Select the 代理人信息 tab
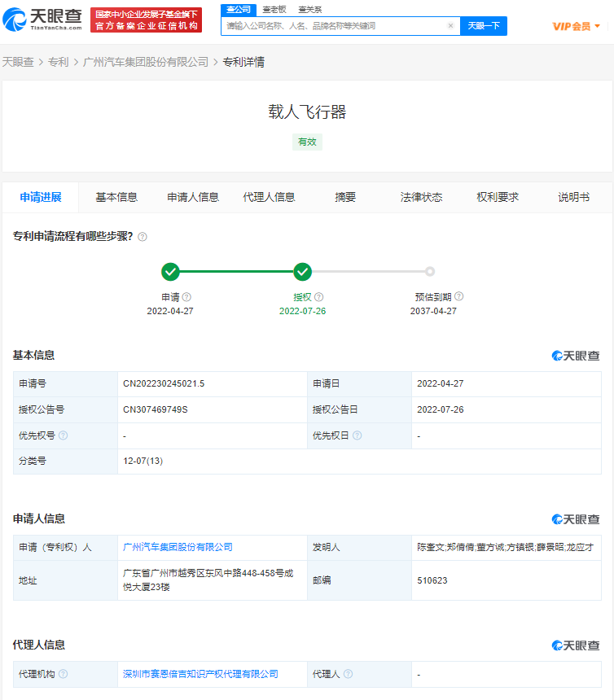This screenshot has width=614, height=700. pyautogui.click(x=269, y=197)
